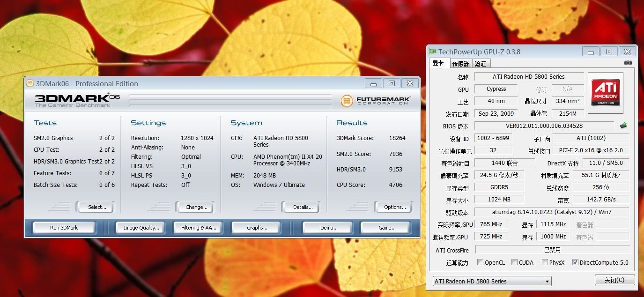644x297 pixels.
Task: Click the 24.5 G pixel fillrate field
Action: tap(499, 175)
